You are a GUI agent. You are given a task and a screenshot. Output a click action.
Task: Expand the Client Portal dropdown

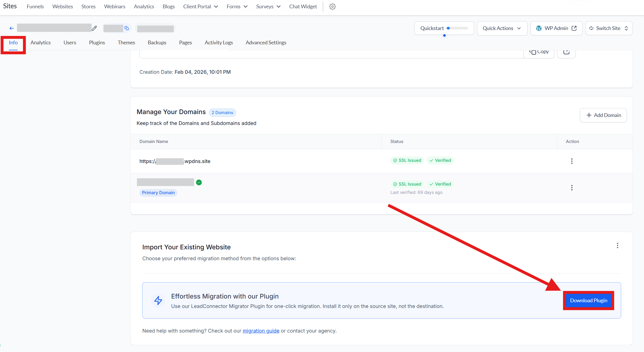pyautogui.click(x=200, y=7)
